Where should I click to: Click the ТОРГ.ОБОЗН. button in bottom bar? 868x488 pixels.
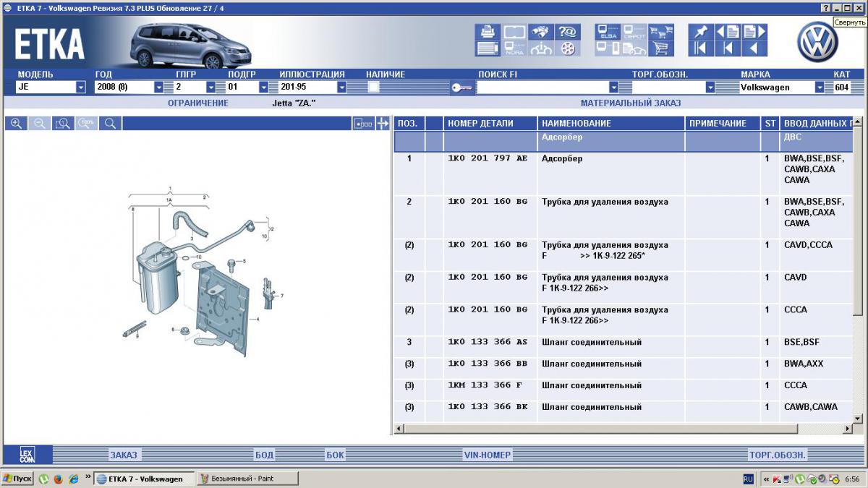pos(777,455)
